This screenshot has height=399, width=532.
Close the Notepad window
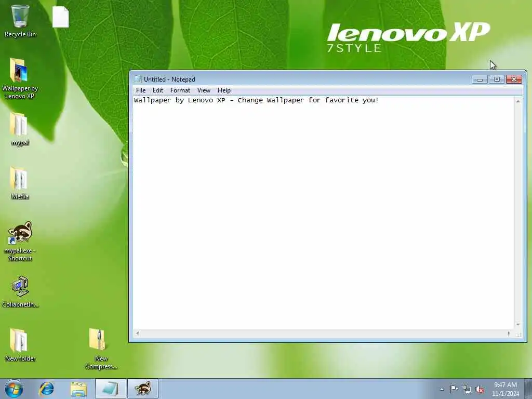(514, 79)
